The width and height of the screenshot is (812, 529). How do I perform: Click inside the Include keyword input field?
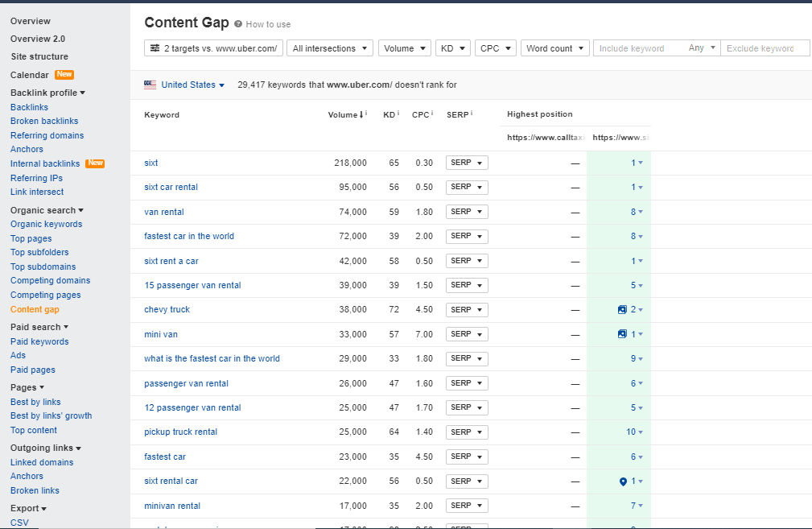point(633,48)
